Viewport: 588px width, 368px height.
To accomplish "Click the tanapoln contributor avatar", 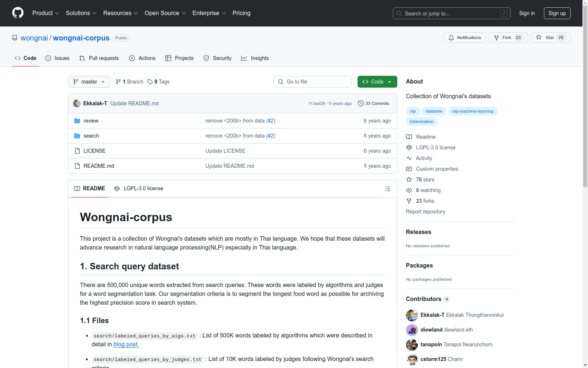I will point(412,345).
